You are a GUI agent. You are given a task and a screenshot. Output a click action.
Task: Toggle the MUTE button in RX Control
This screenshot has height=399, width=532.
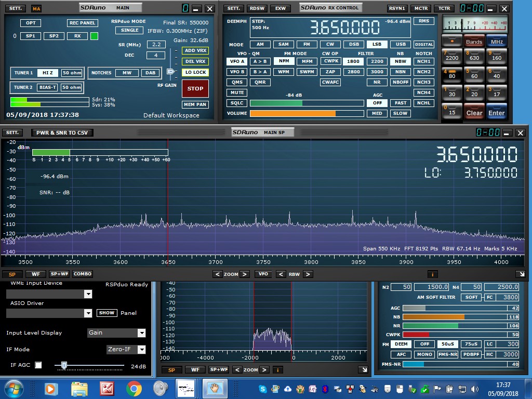pos(237,92)
